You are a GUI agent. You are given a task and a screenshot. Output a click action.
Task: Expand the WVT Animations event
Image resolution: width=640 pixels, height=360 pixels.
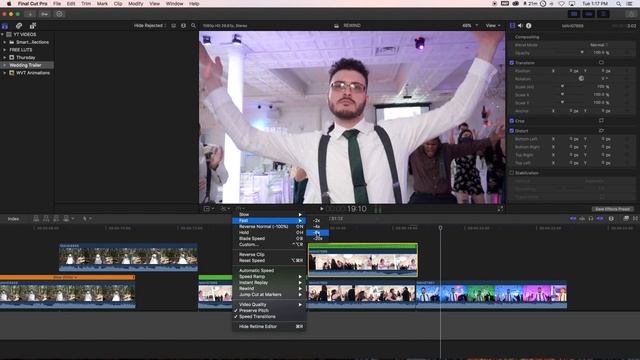[5, 73]
